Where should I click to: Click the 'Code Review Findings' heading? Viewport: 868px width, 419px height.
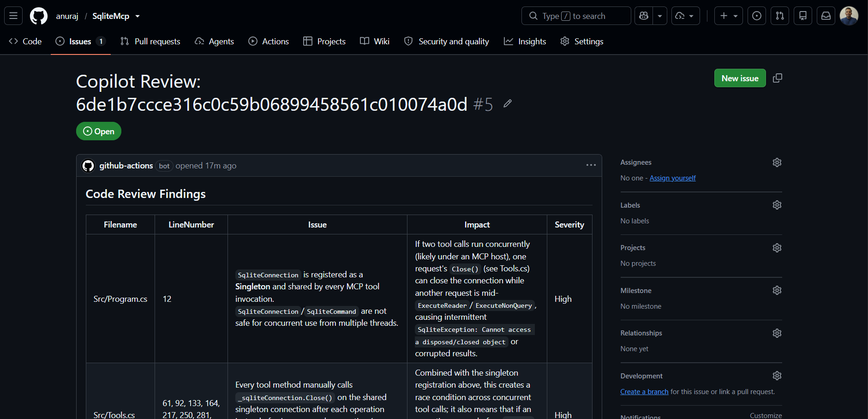tap(146, 194)
